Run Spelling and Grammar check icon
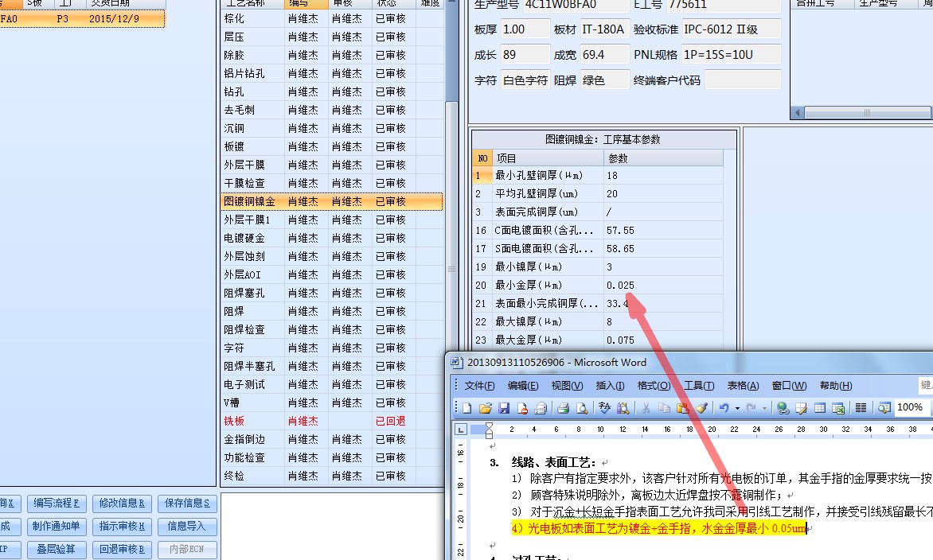Viewport: 933px width, 560px height. click(604, 408)
